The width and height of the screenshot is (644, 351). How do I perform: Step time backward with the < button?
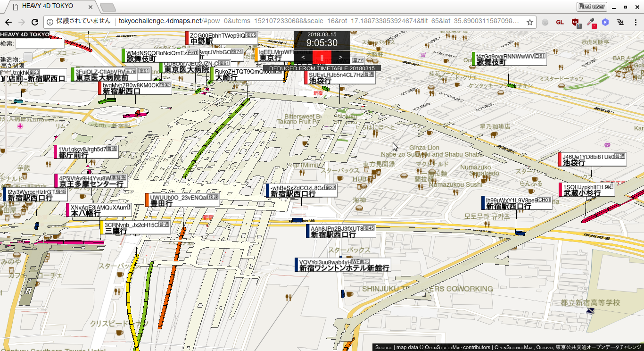click(x=303, y=58)
